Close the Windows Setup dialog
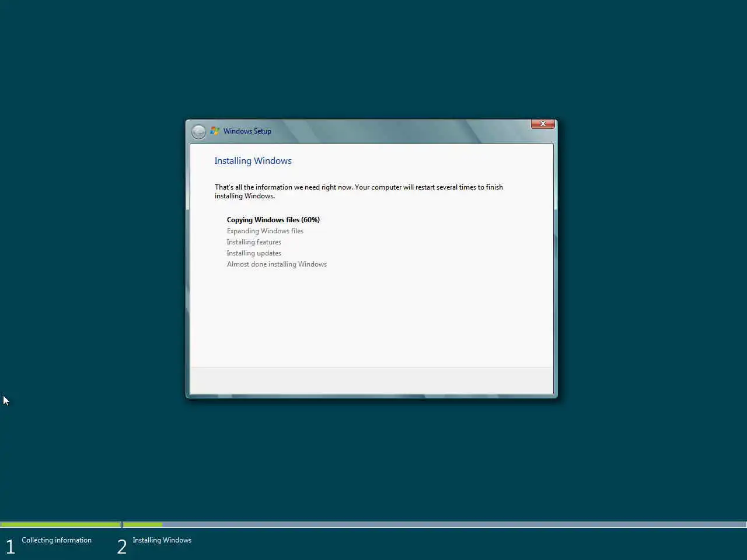 coord(543,124)
